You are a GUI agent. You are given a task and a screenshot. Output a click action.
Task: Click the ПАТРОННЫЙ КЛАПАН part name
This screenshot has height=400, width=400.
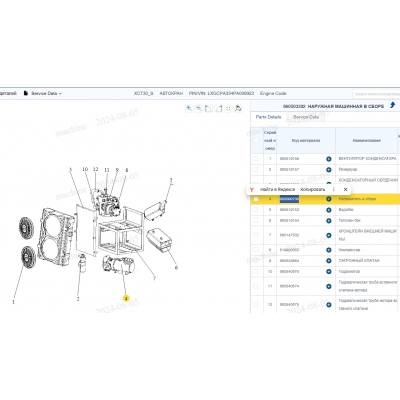[359, 260]
